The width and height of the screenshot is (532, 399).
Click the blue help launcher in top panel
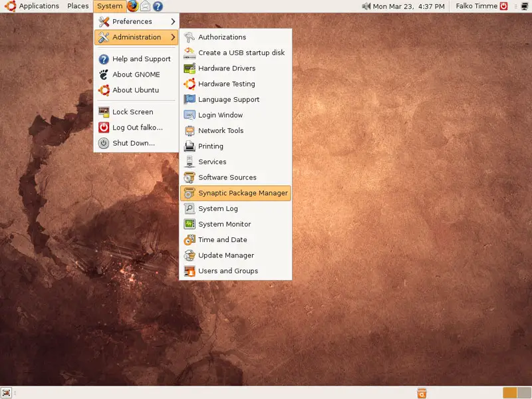[x=158, y=6]
